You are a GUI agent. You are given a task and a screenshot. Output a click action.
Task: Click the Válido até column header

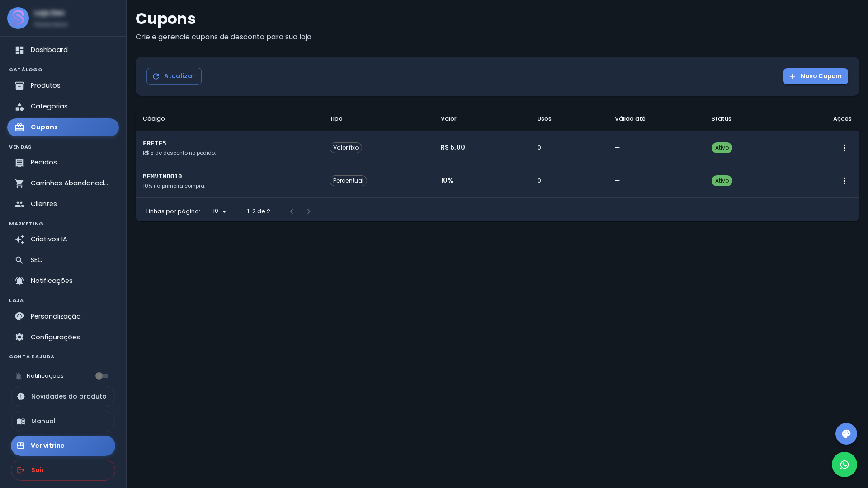click(x=630, y=119)
